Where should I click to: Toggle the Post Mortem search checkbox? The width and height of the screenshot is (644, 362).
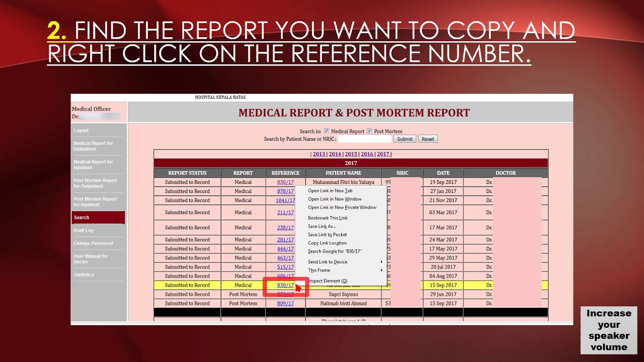coord(369,131)
